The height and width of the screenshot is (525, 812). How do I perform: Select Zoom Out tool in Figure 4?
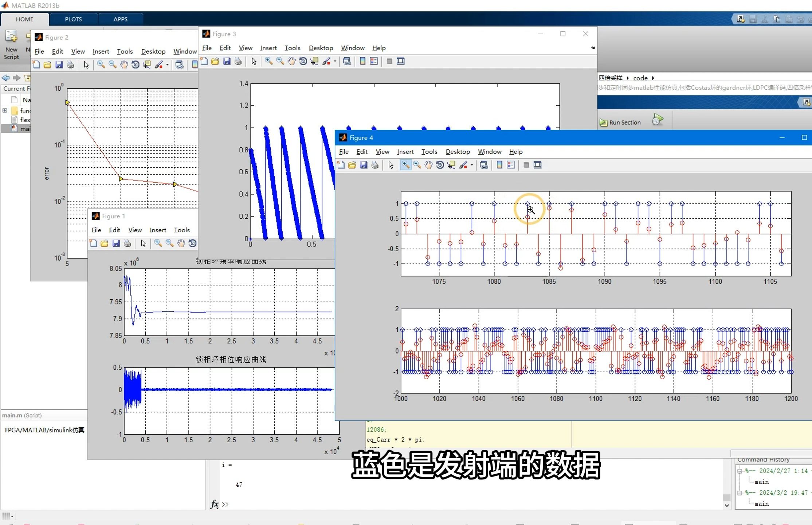click(x=417, y=165)
